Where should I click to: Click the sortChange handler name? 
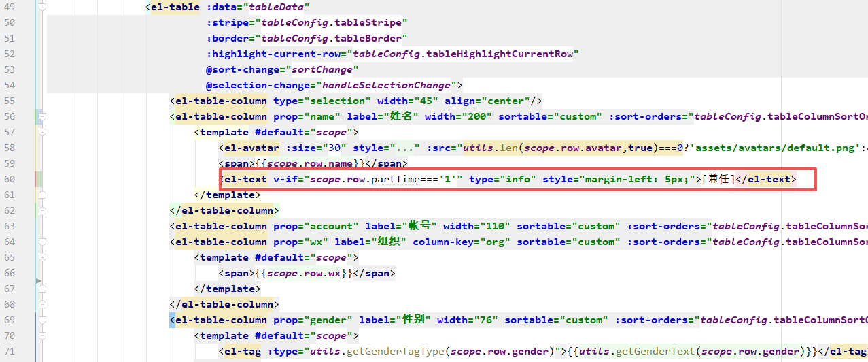322,70
